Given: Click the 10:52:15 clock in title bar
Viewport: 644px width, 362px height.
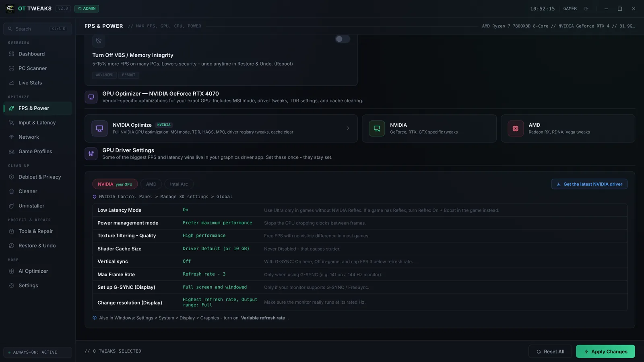Looking at the screenshot, I should point(542,9).
